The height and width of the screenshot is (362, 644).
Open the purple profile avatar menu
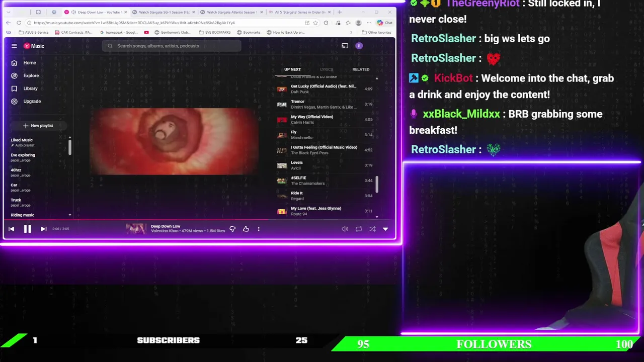tap(359, 46)
